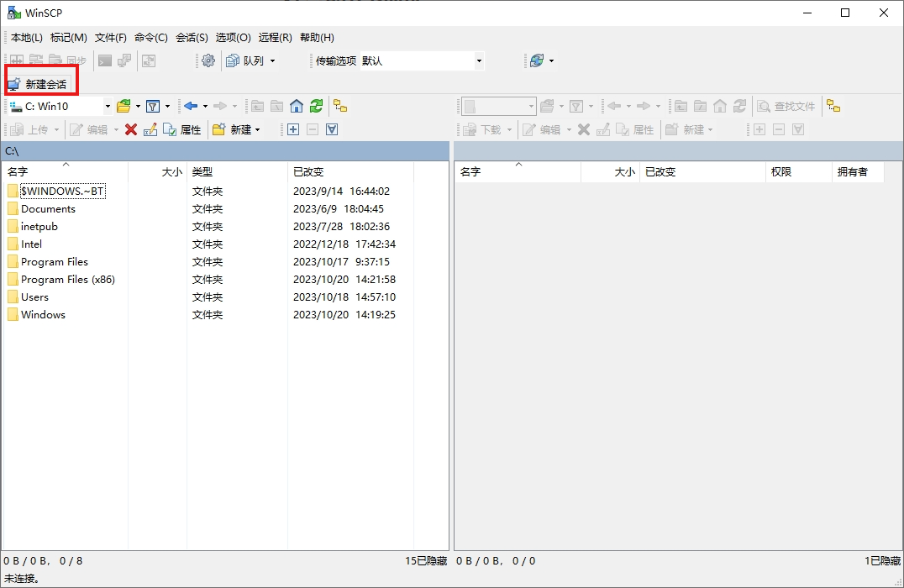This screenshot has width=904, height=588.
Task: Refresh the local panel with green arrows
Action: pyautogui.click(x=316, y=106)
